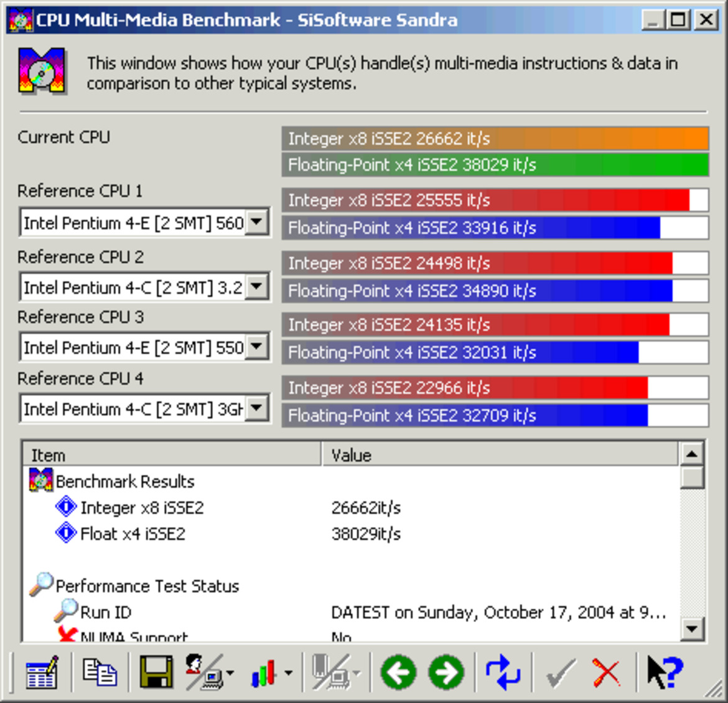Cancel the benchmark with the red X
Viewport: 728px width, 703px height.
[606, 672]
